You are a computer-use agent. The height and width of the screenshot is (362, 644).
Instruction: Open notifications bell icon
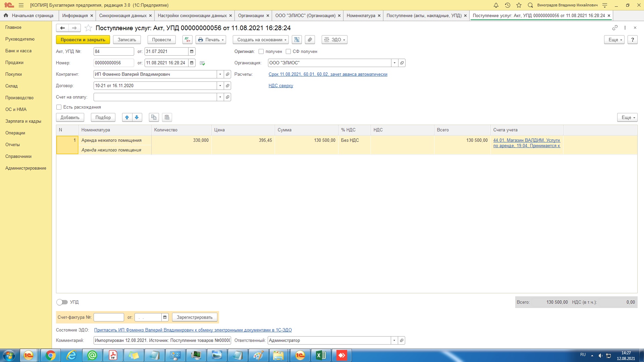496,5
